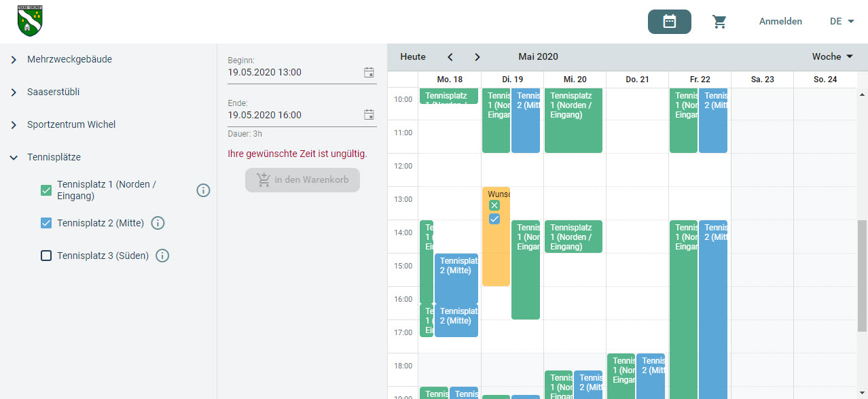Open the shopping cart icon
The width and height of the screenshot is (868, 399).
[x=719, y=22]
